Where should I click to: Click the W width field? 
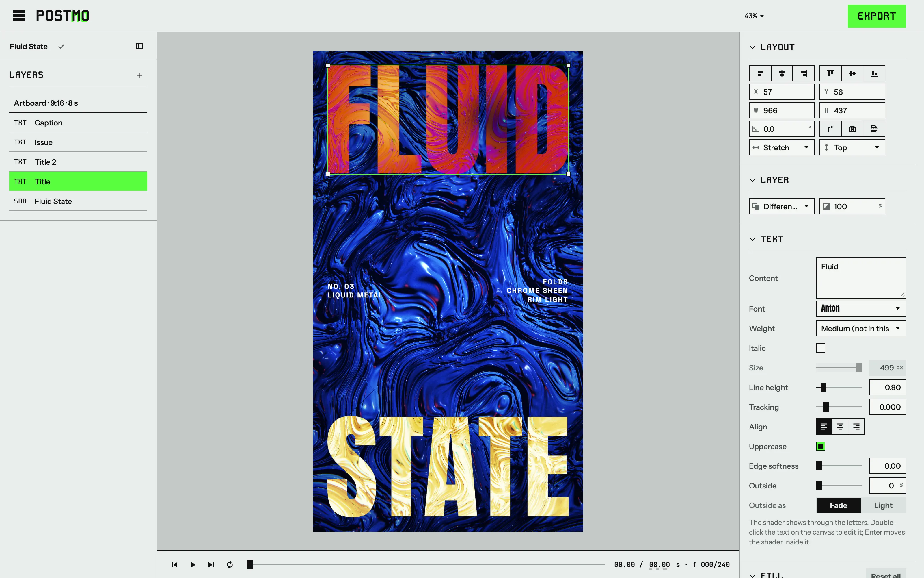pos(782,110)
